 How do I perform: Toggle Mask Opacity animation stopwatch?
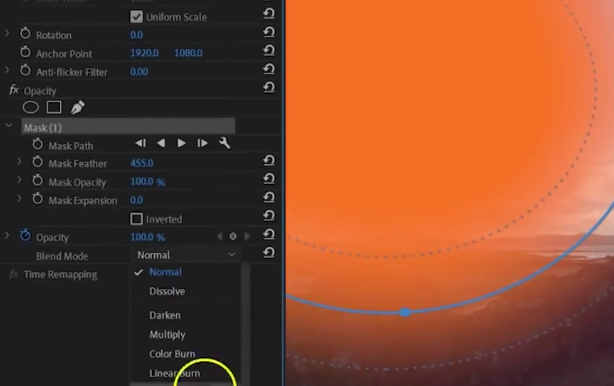tap(38, 180)
